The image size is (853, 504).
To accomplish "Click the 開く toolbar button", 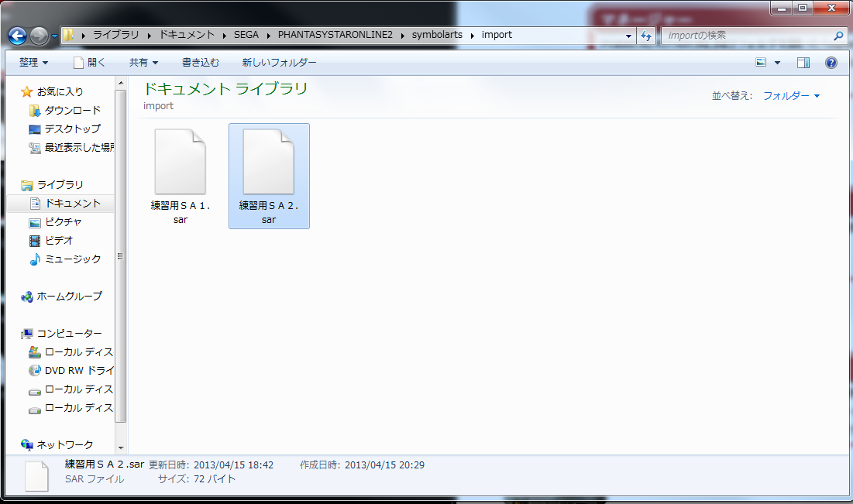I will tap(89, 63).
